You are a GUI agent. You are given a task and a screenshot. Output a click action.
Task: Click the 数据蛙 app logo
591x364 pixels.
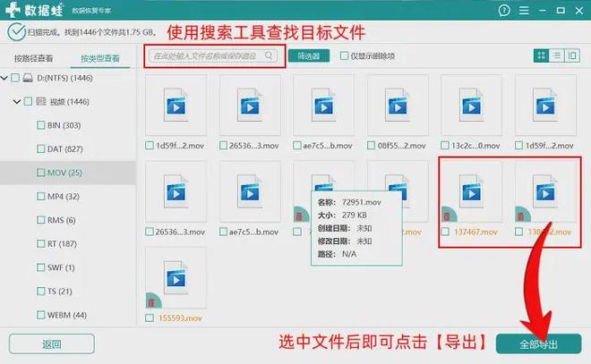(x=34, y=10)
